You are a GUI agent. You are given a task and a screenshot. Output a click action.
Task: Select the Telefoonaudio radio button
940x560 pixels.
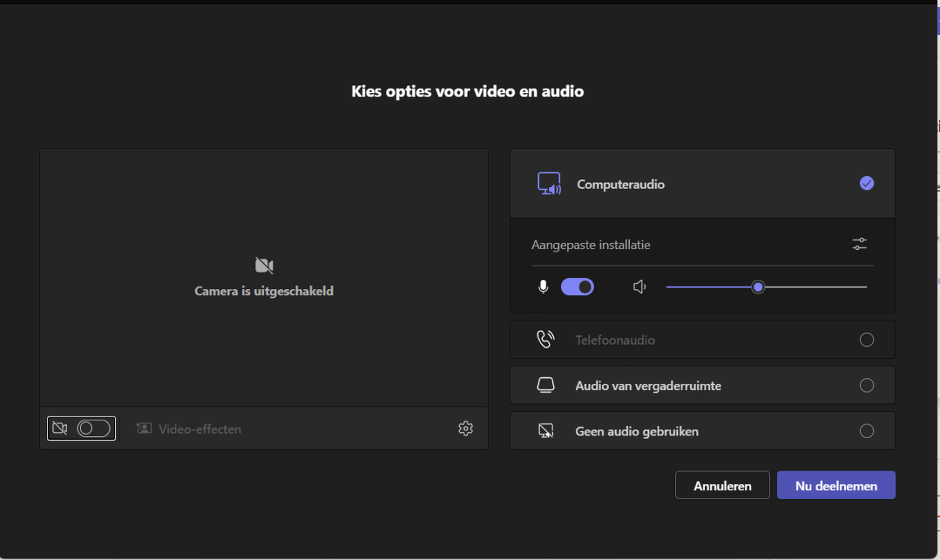(x=866, y=340)
